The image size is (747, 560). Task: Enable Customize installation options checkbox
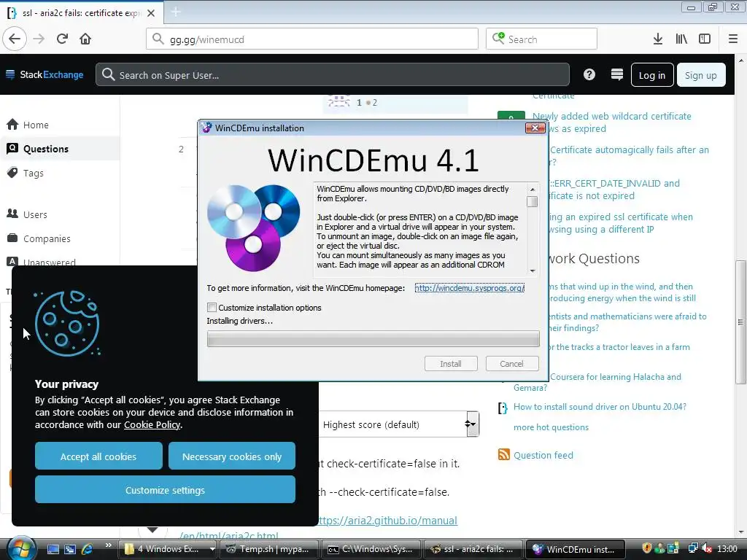click(212, 308)
